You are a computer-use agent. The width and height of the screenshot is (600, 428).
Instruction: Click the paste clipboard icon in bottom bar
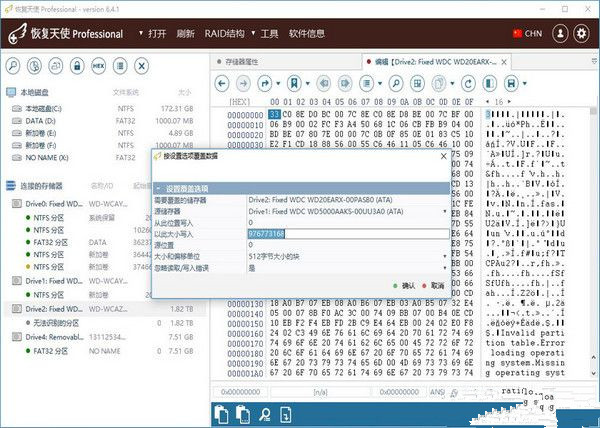point(243,415)
